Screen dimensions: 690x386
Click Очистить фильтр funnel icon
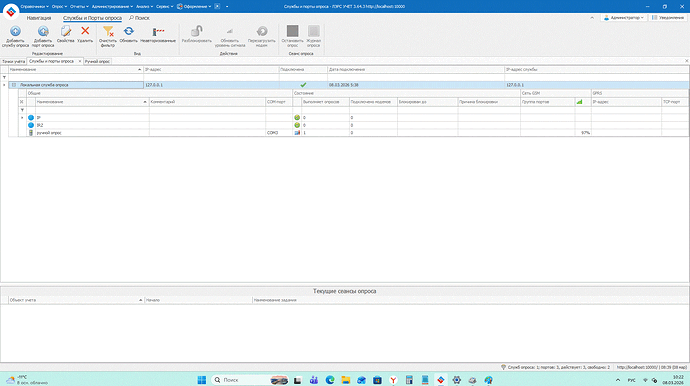point(108,31)
